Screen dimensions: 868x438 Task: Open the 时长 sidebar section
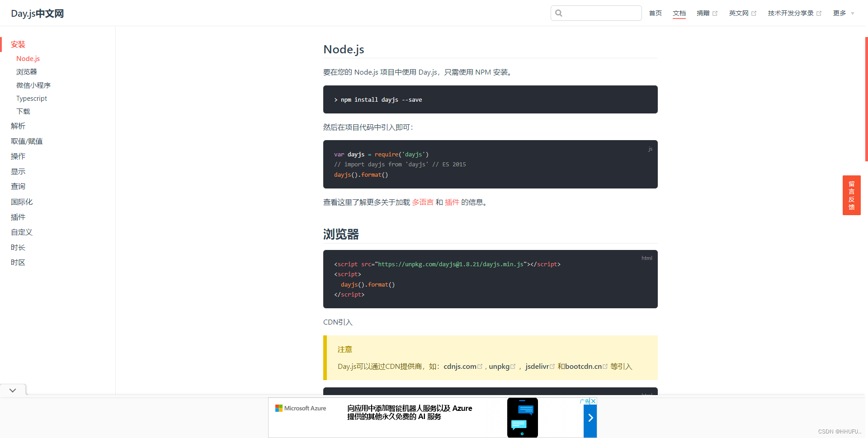tap(18, 247)
